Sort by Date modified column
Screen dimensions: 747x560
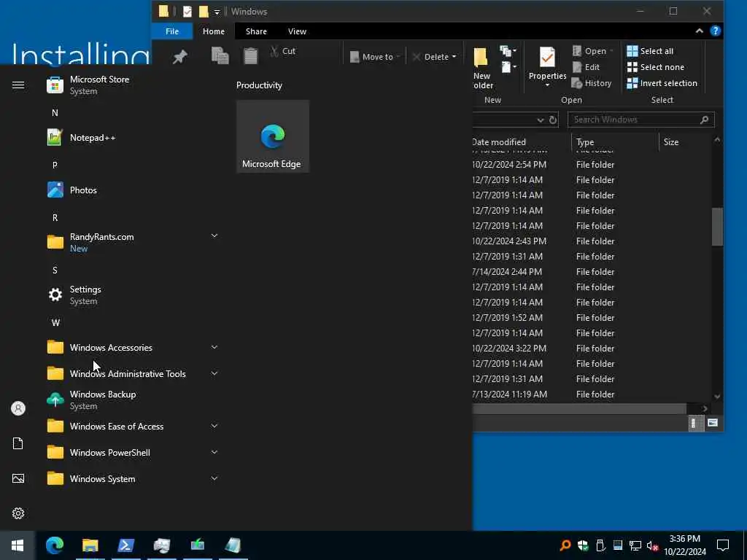[521, 142]
